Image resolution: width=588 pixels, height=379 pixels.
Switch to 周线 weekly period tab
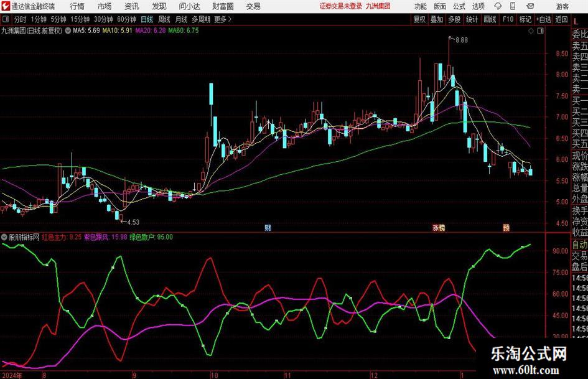164,19
